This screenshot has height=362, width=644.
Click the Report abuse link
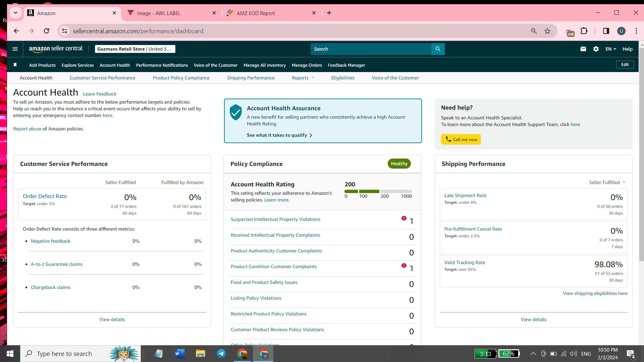(27, 129)
